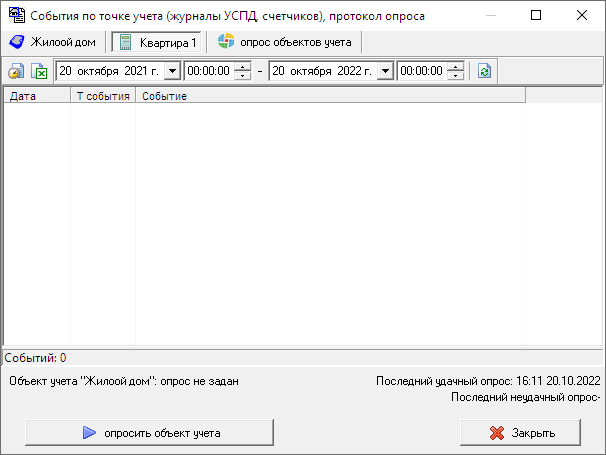The width and height of the screenshot is (606, 455).
Task: Export events to Excel icon
Action: click(x=39, y=71)
